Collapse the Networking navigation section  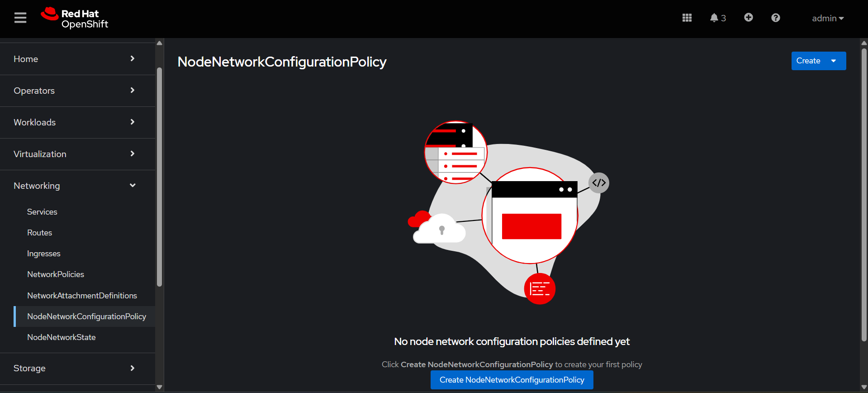coord(75,186)
